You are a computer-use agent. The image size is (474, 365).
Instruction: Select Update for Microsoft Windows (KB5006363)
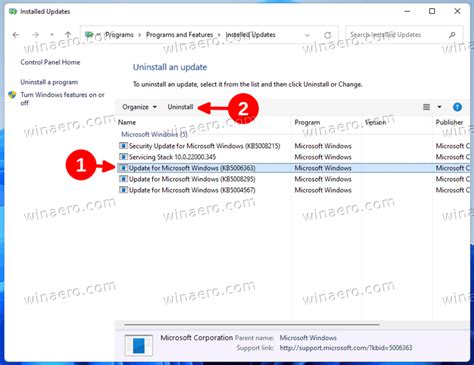pos(293,168)
